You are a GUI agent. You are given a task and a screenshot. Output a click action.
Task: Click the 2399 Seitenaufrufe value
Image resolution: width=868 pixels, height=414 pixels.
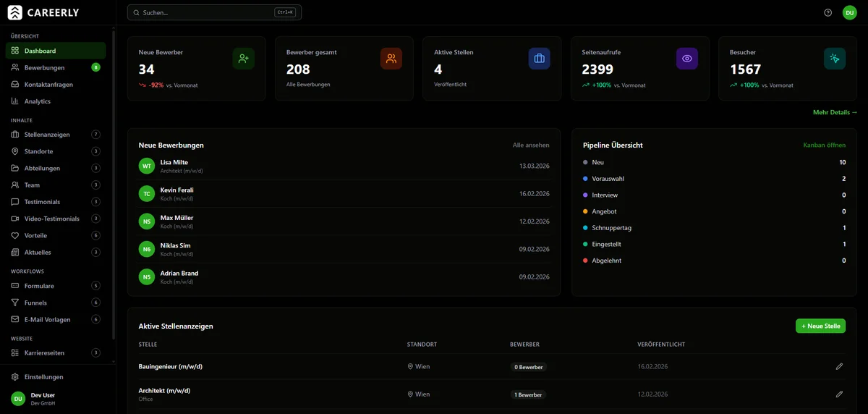(x=597, y=69)
